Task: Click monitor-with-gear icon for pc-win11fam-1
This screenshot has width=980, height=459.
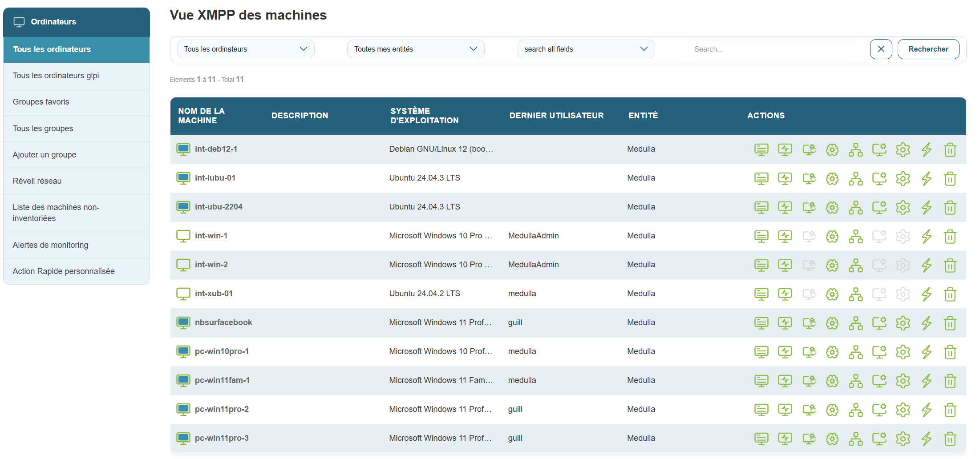Action: click(x=879, y=381)
